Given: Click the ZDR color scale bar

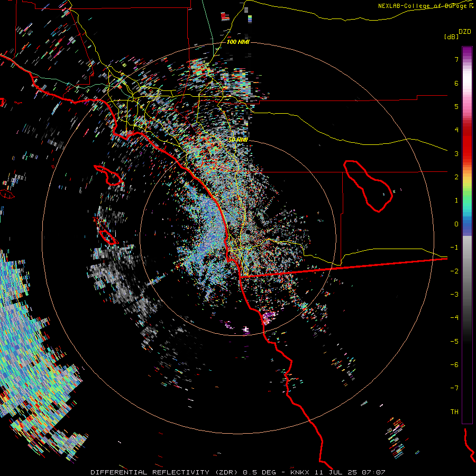Looking at the screenshot, I should pos(467,235).
